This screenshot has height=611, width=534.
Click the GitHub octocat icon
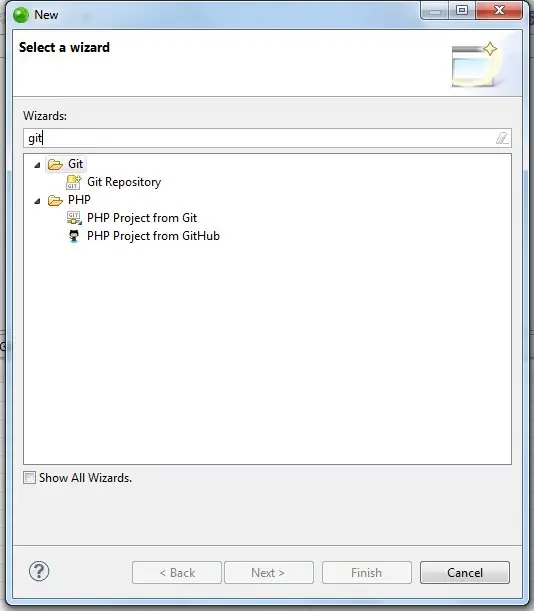(74, 236)
